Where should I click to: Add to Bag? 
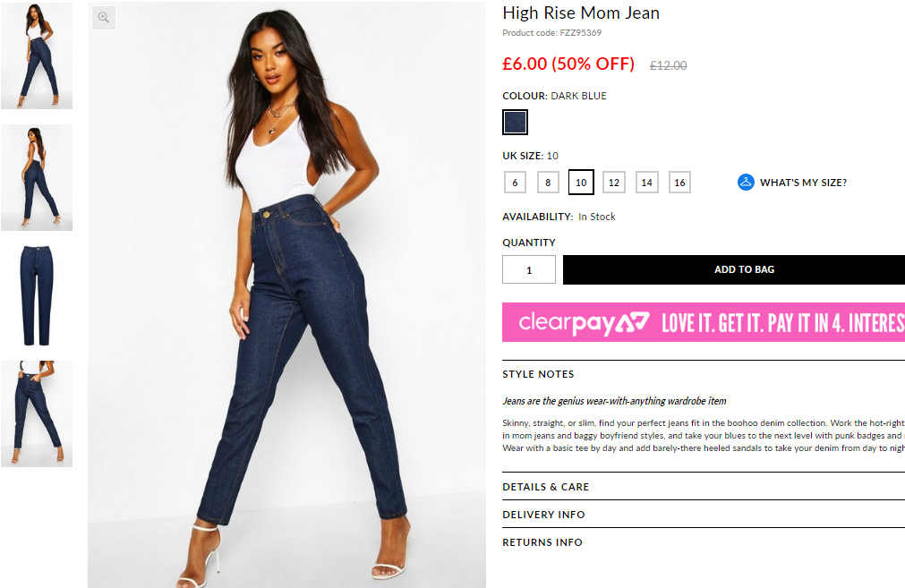click(x=734, y=269)
